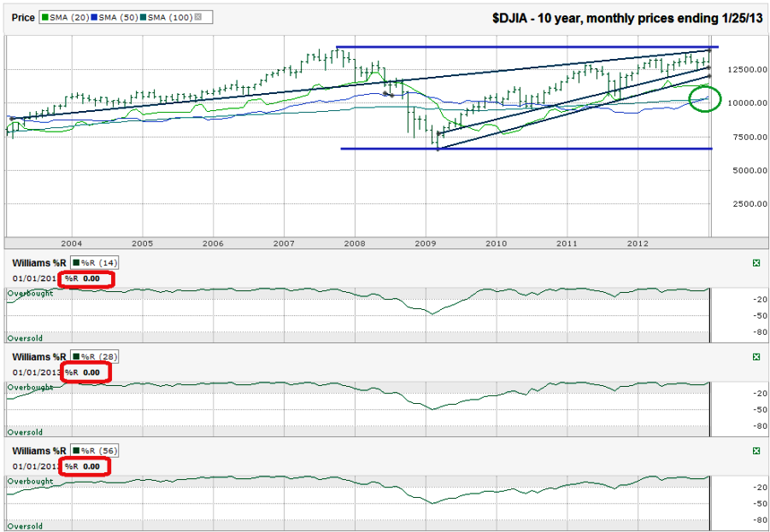Select the 2004 year label on the time axis

tap(72, 243)
